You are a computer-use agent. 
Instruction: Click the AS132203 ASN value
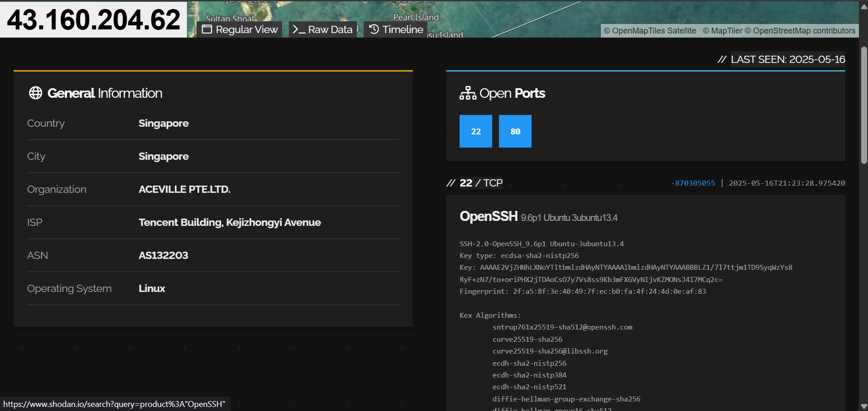click(163, 255)
